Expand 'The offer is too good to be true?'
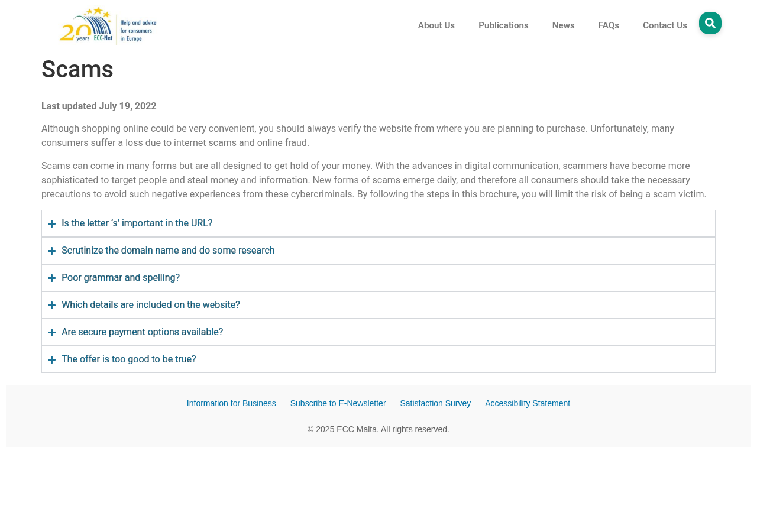The image size is (757, 532). [378, 359]
